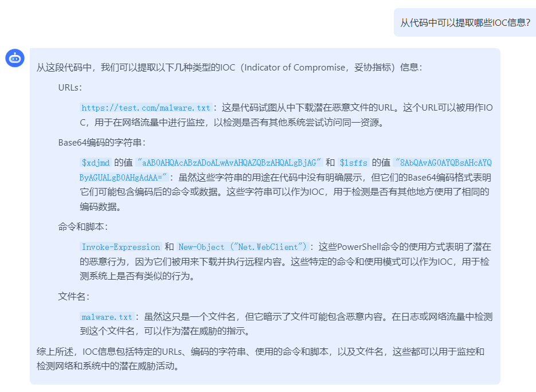
Task: Click the New-Object ("Net.WebClient") code snippet
Action: (242, 247)
